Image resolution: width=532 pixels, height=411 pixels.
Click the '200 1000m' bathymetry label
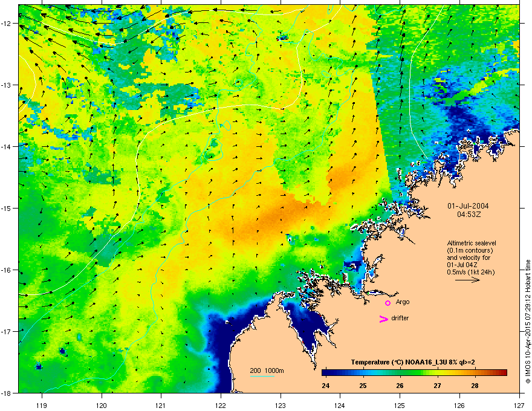[267, 371]
